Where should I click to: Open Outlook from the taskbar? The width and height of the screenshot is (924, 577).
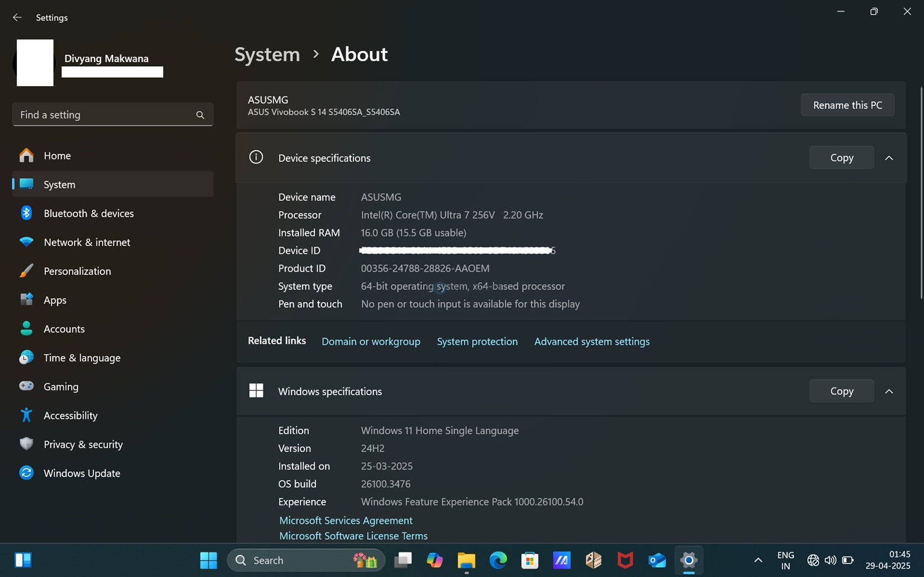(x=657, y=560)
